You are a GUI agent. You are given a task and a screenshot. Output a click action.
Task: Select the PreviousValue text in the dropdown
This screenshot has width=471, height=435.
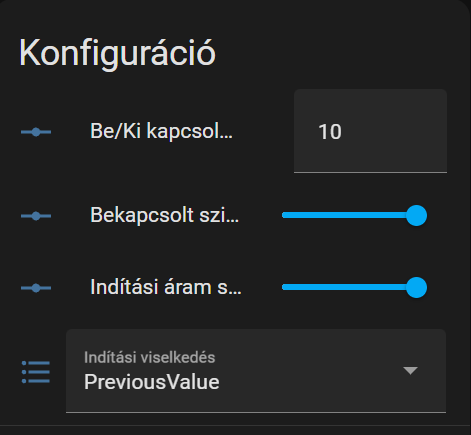coord(152,382)
